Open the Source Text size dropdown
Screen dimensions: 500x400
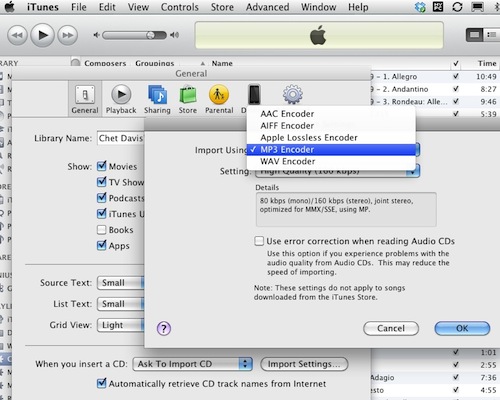121,283
